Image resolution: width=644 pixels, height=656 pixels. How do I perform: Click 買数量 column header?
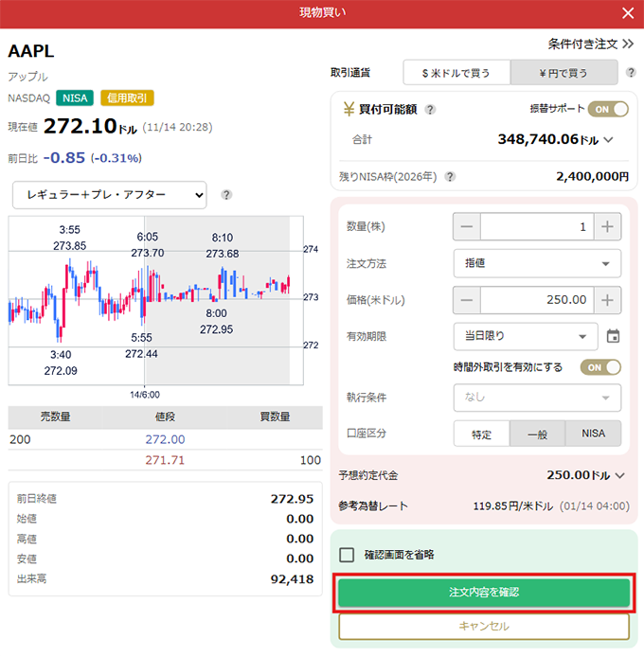[275, 417]
